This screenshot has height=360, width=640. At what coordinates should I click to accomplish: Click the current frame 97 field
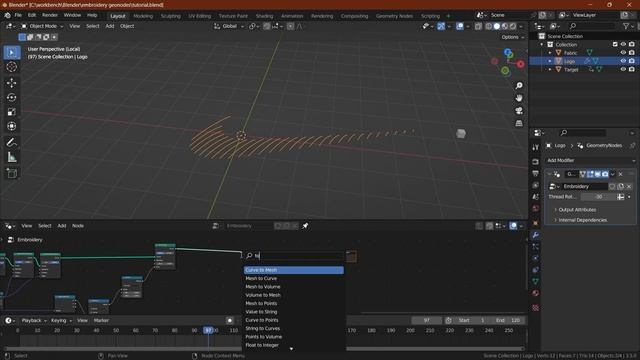pos(427,320)
